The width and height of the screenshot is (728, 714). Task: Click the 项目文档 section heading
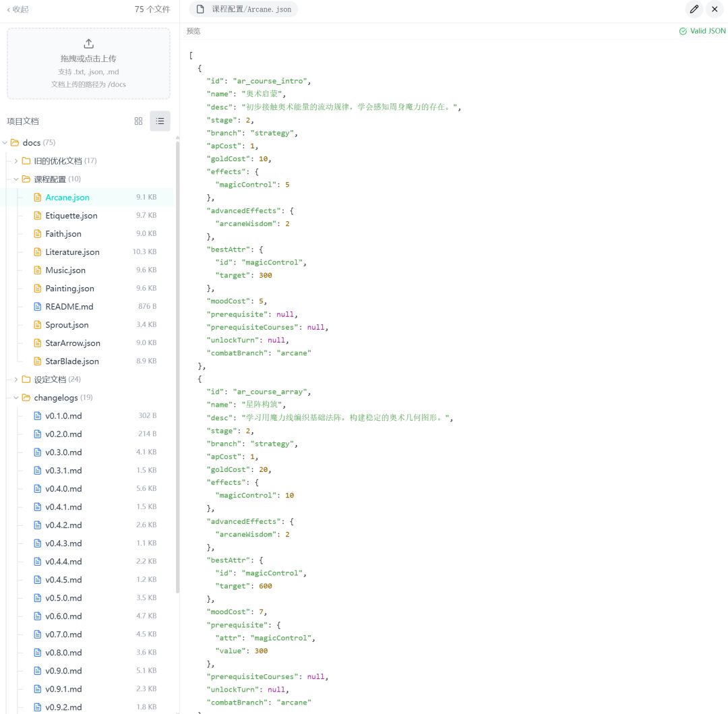click(23, 121)
